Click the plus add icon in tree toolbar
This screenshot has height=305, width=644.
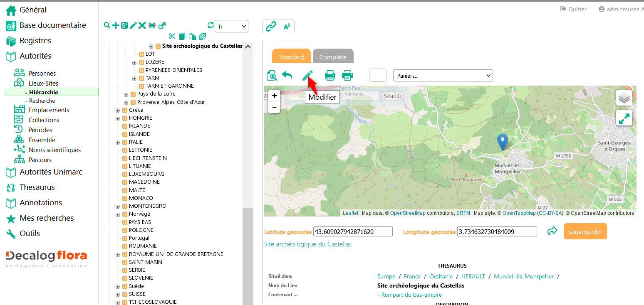[116, 25]
